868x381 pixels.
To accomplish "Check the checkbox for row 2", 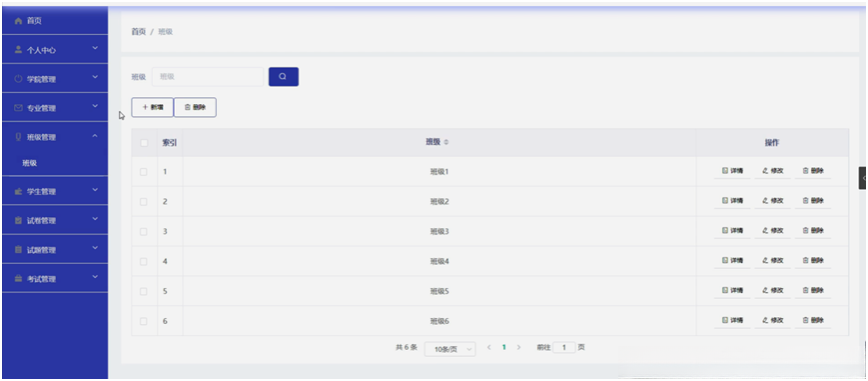I will [144, 202].
